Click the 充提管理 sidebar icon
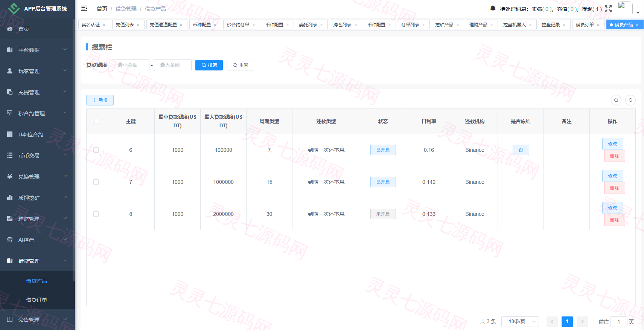This screenshot has width=644, height=330. point(10,92)
